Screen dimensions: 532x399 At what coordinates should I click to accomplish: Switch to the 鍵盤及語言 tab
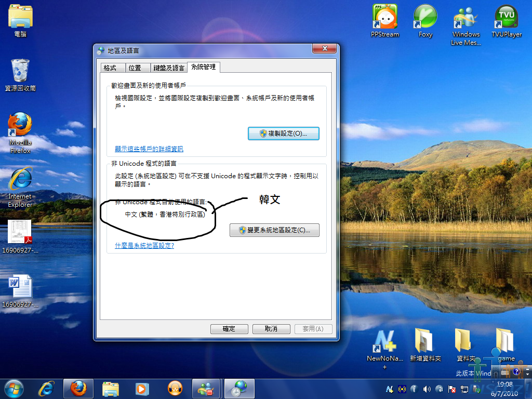(169, 68)
